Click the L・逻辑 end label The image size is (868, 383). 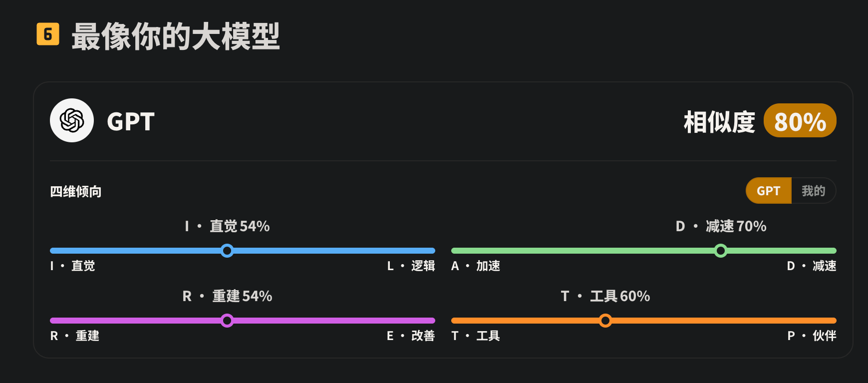click(411, 266)
